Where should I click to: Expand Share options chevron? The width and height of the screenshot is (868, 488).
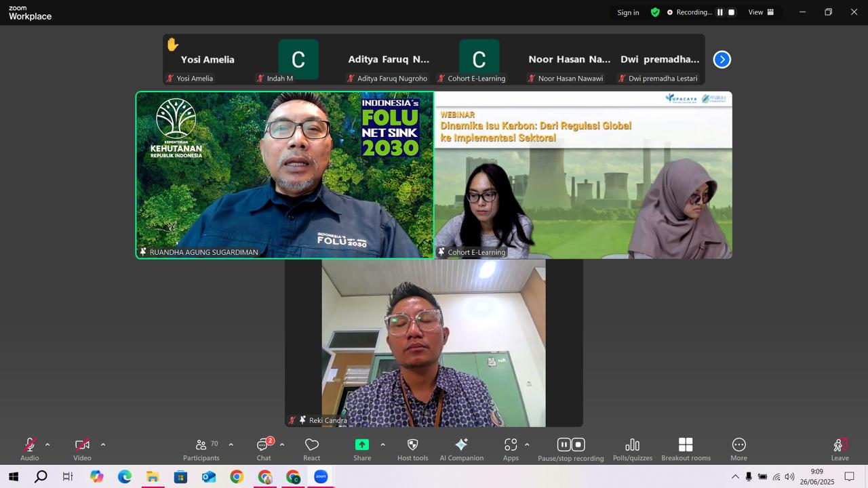[382, 445]
